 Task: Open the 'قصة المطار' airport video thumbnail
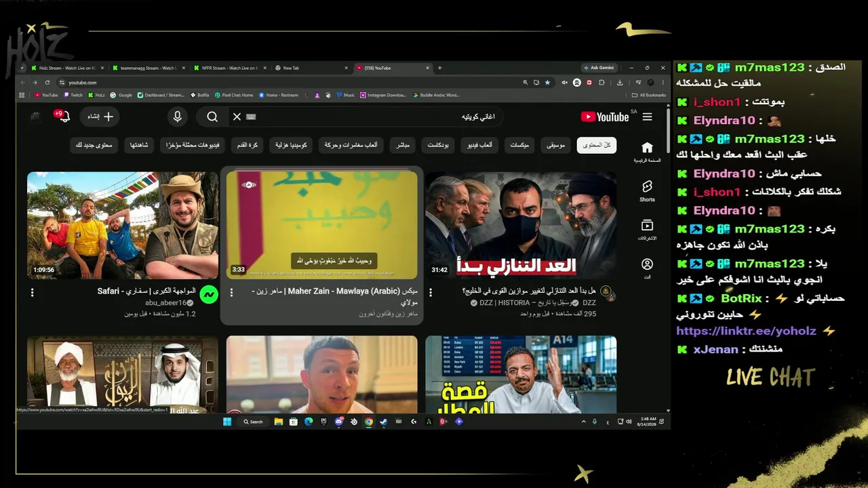tap(521, 375)
